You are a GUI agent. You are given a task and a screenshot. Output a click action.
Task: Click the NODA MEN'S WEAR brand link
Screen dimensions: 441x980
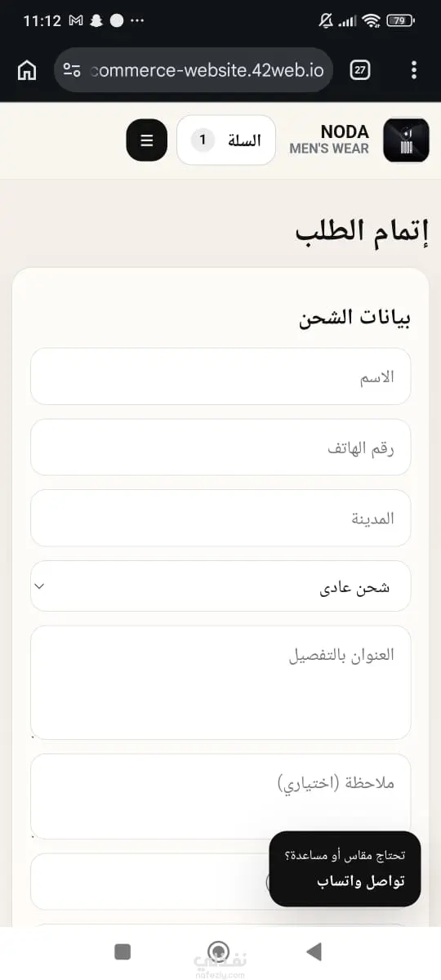(329, 140)
